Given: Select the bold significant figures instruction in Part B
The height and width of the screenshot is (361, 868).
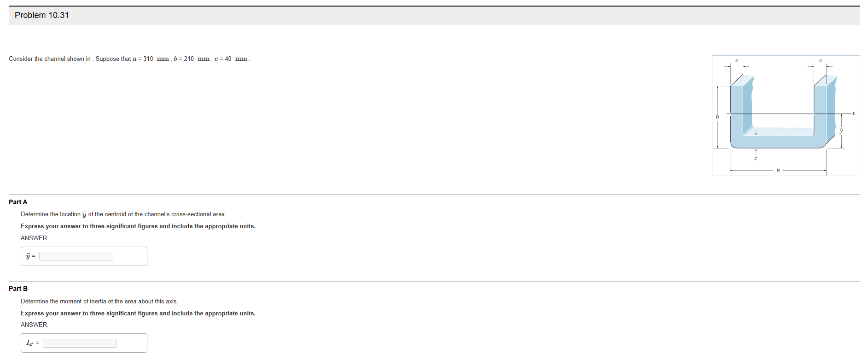Looking at the screenshot, I should 138,313.
